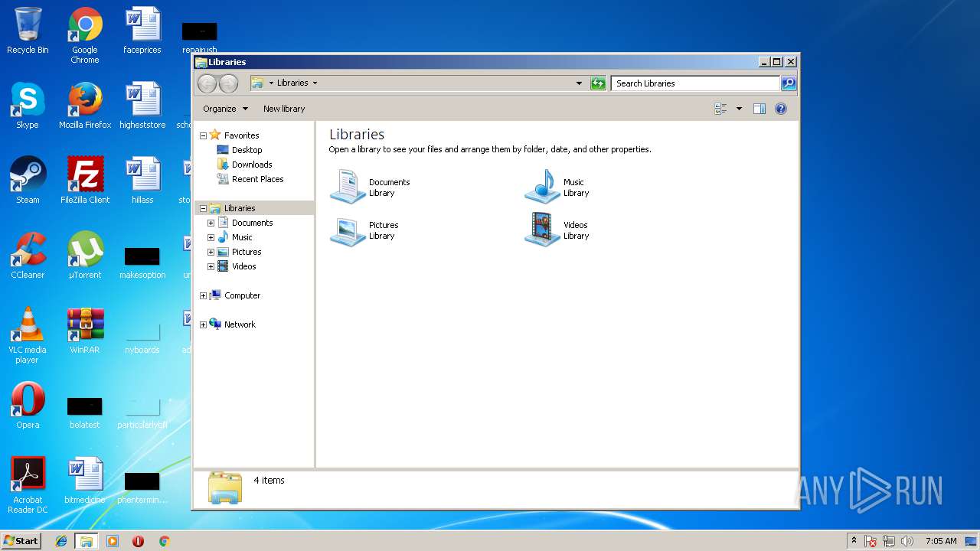This screenshot has width=980, height=551.
Task: Click Action Center flag tray icon
Action: pos(871,541)
